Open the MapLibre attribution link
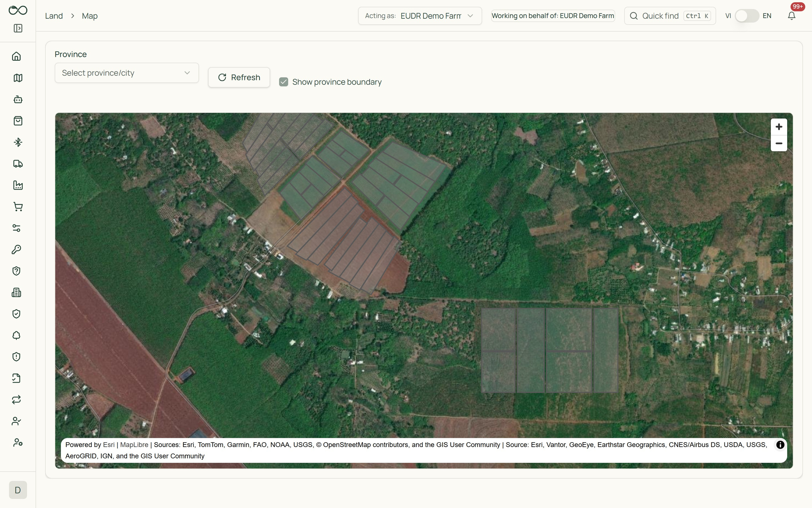 134,445
